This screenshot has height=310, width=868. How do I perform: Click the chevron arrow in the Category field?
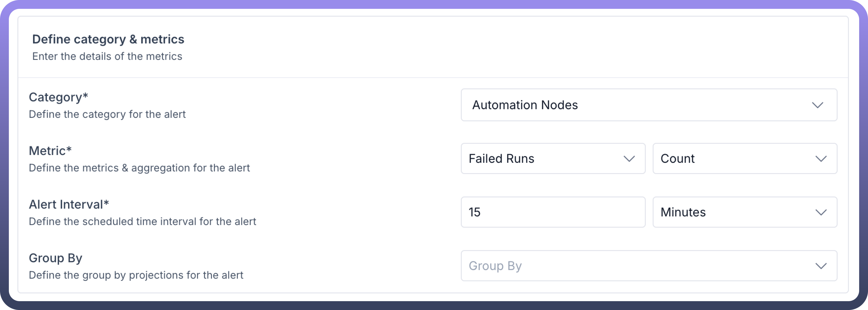[x=818, y=105]
